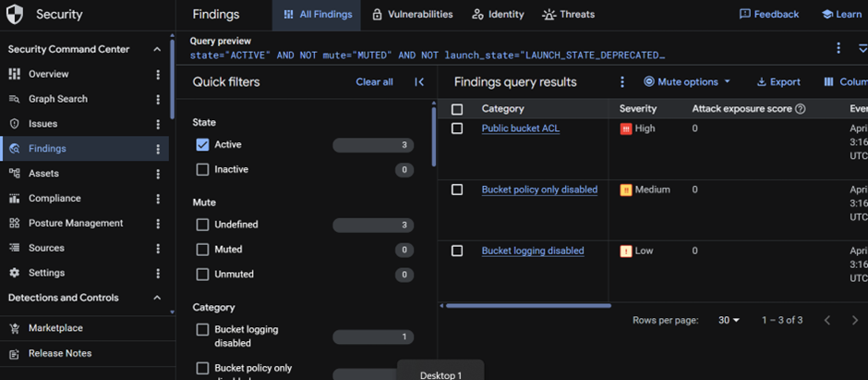Click the Export button
Screen dimensions: 868x380
point(778,82)
